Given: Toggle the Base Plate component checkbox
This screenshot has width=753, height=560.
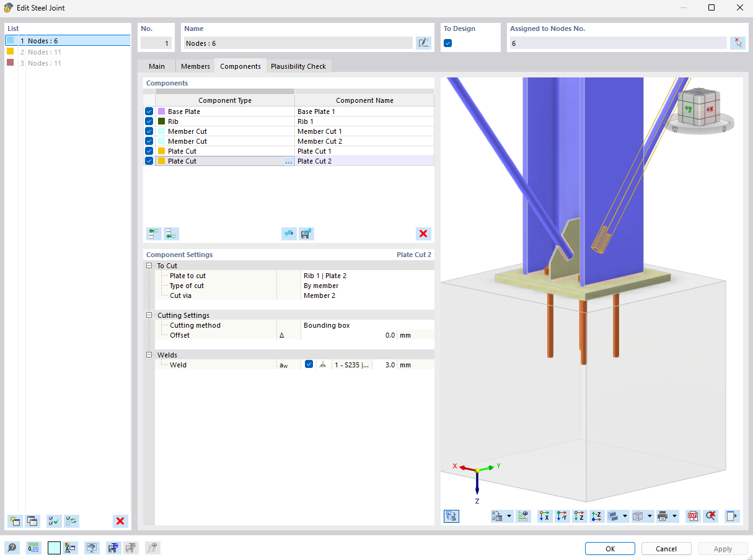Looking at the screenshot, I should (149, 112).
